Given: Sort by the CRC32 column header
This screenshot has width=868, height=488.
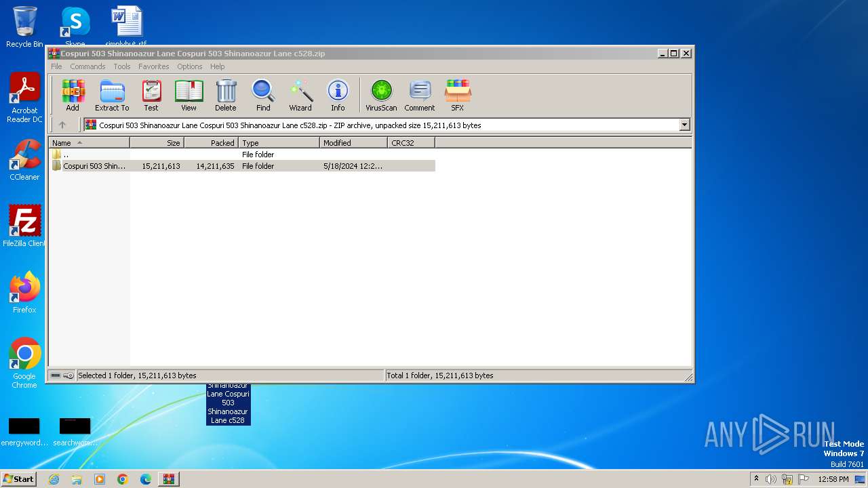Looking at the screenshot, I should click(x=411, y=142).
